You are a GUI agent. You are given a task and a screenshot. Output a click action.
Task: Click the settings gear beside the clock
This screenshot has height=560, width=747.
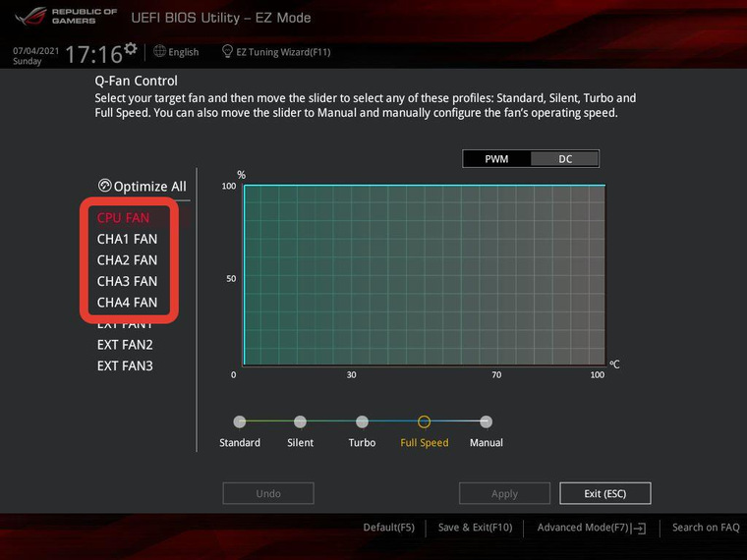pyautogui.click(x=131, y=48)
